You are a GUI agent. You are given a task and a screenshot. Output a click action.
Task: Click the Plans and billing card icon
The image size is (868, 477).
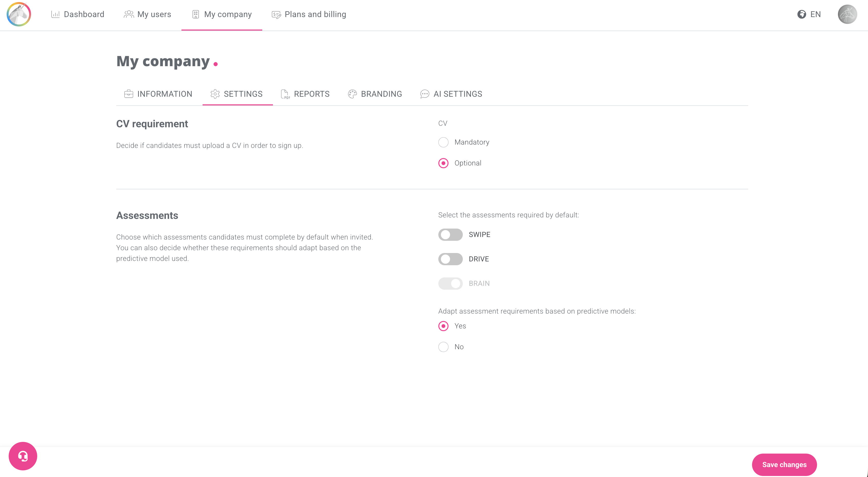[276, 15]
